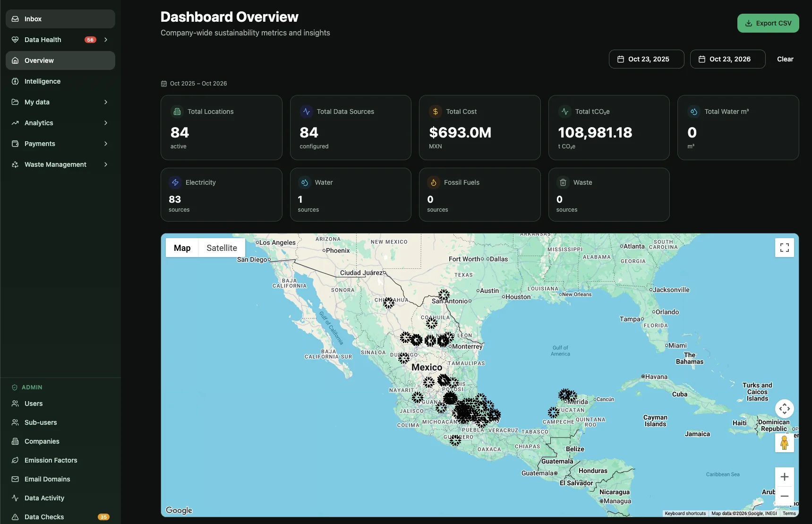Open the start date picker Oct 23, 2025
This screenshot has height=524, width=812.
[x=646, y=59]
